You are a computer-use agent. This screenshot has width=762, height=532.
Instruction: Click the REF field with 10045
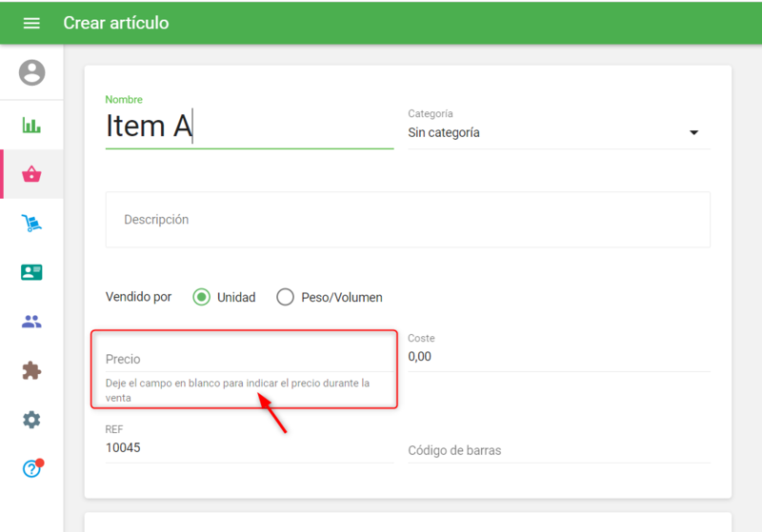(x=248, y=447)
